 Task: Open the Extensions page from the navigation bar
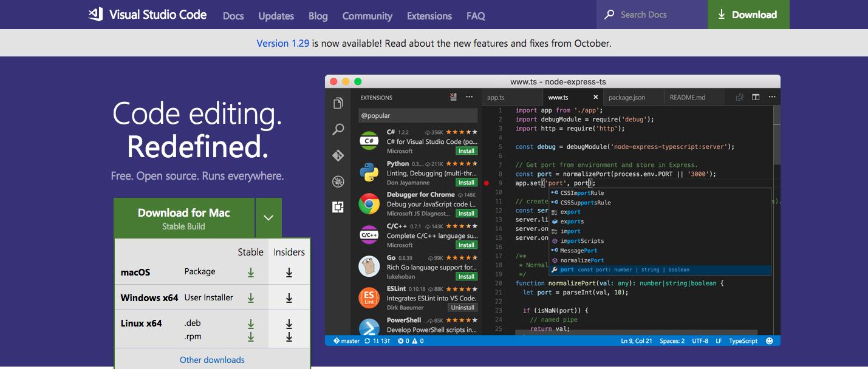click(429, 16)
